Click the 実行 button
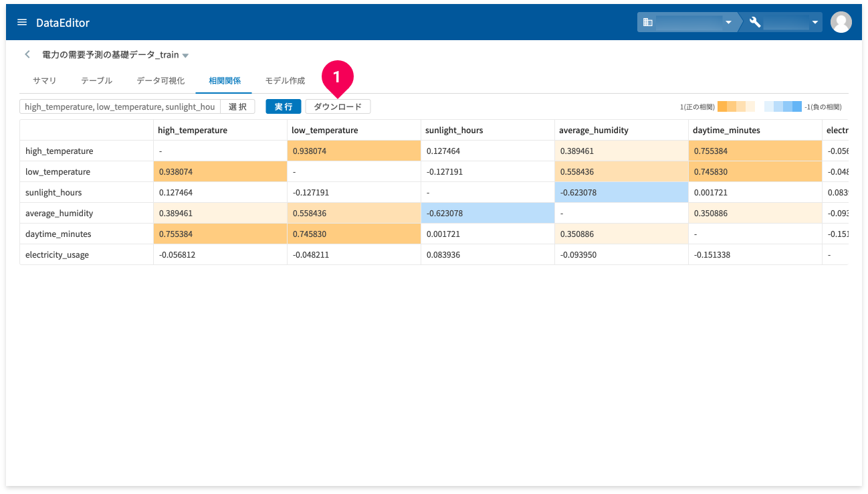 pyautogui.click(x=284, y=106)
